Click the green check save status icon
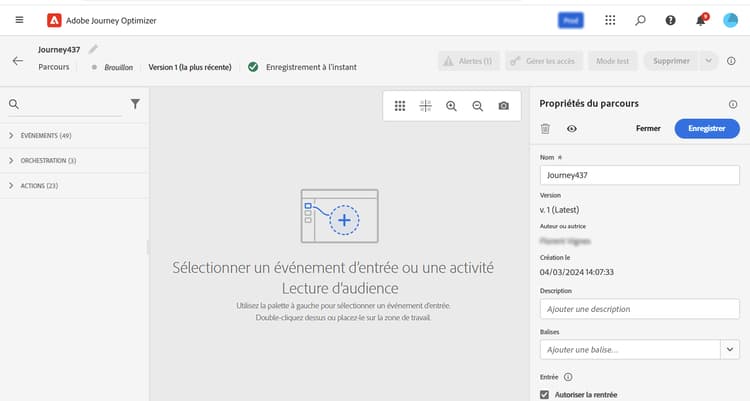This screenshot has width=750, height=401. [x=253, y=67]
